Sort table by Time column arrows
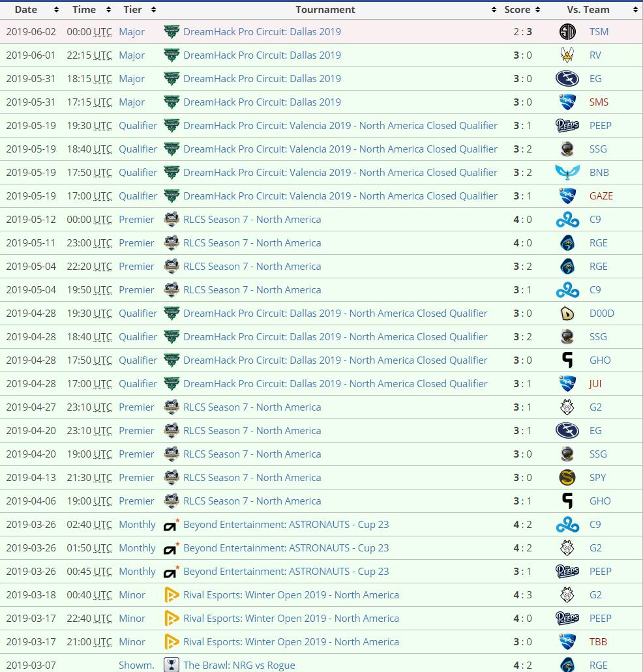Screen dimensions: 643x672 [x=108, y=10]
